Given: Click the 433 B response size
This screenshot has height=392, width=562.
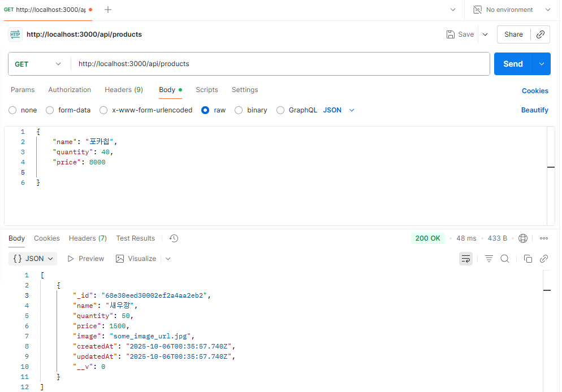Looking at the screenshot, I should [x=498, y=238].
